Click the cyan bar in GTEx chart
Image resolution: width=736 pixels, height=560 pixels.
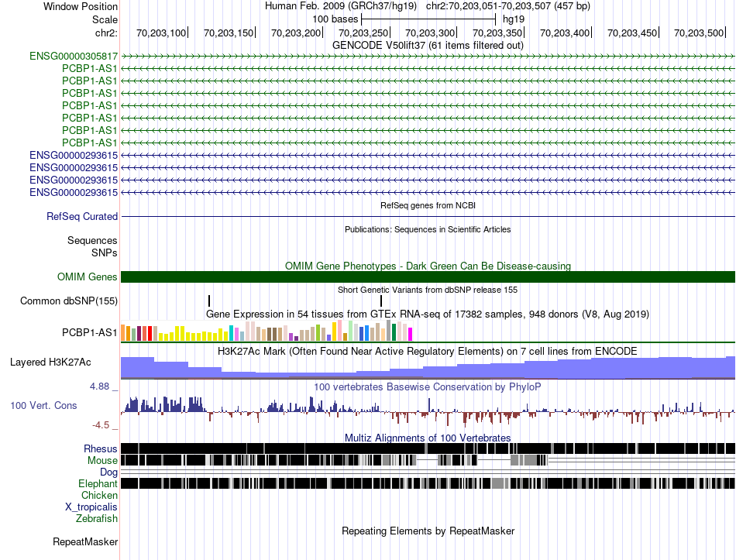[231, 333]
